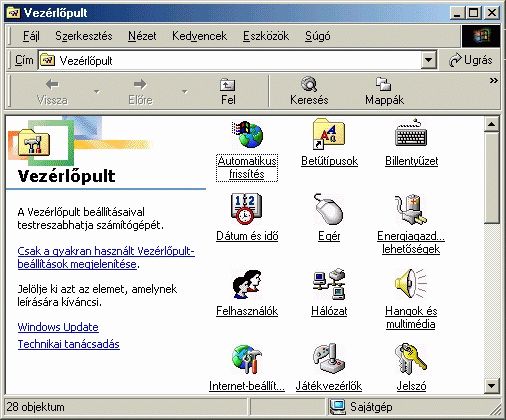Expand the Cím address bar dropdown
This screenshot has height=420, width=506.
(429, 60)
